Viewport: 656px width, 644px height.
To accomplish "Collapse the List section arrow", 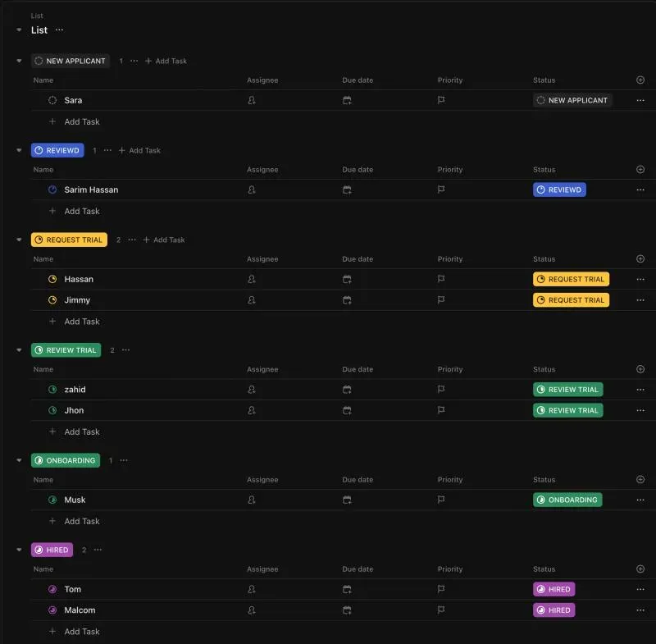I will click(x=19, y=30).
